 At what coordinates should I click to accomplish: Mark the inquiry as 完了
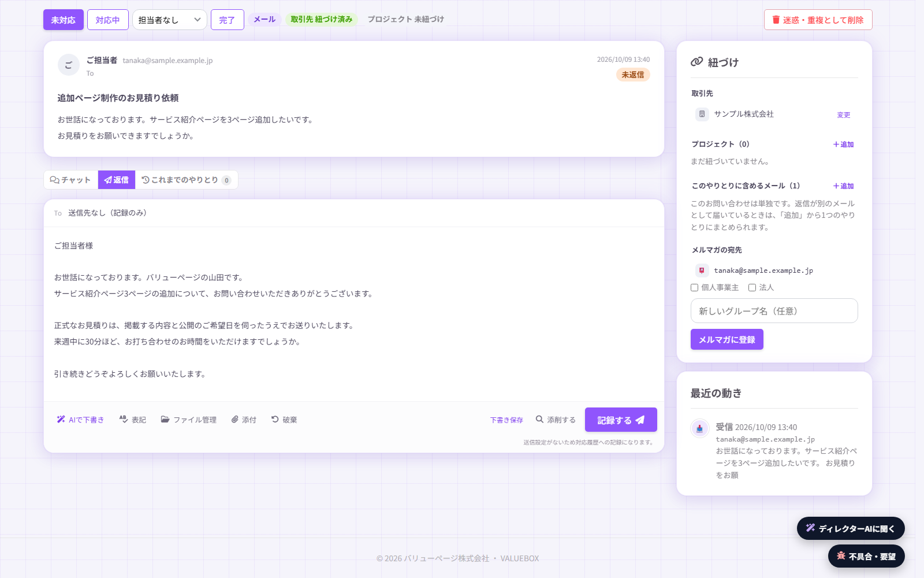227,20
